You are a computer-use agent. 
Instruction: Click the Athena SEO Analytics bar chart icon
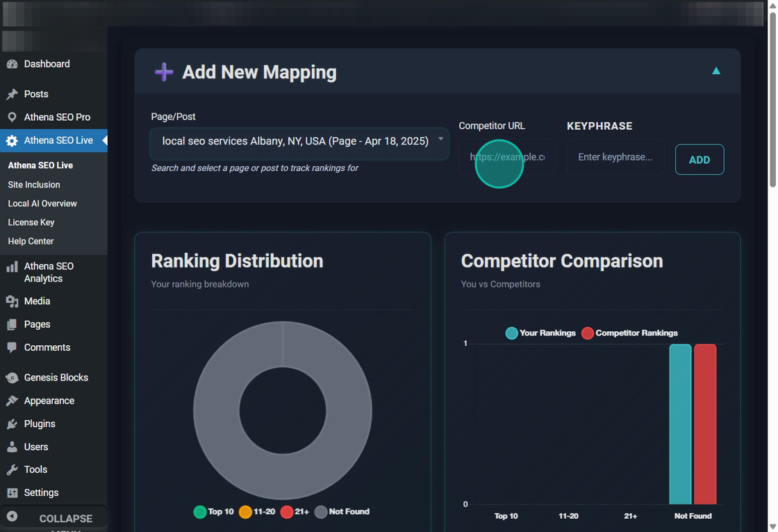[x=12, y=267]
